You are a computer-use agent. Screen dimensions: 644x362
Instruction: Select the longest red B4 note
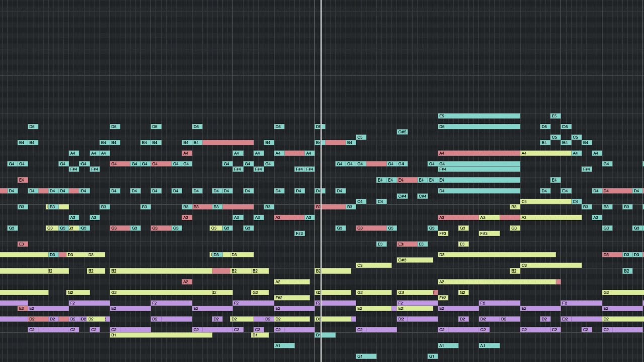(x=228, y=142)
